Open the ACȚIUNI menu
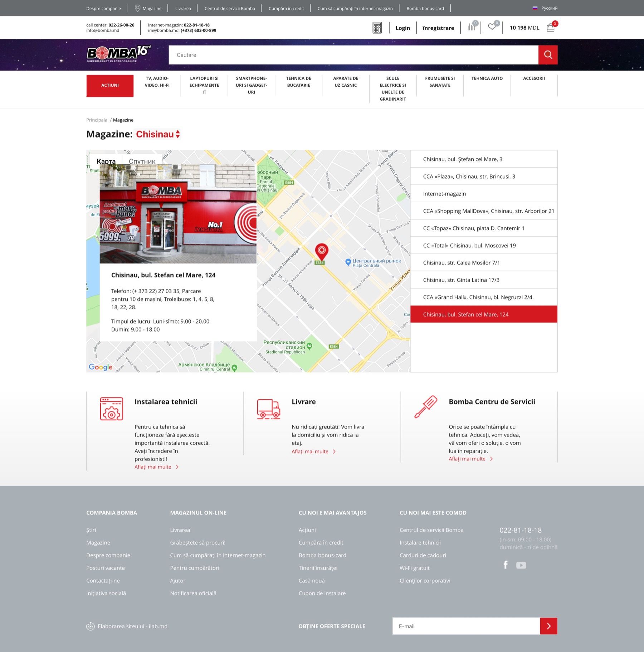Viewport: 644px width, 652px height. (110, 86)
